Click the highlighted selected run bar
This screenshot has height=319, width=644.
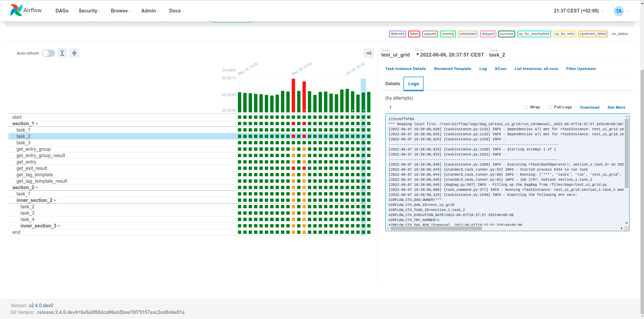point(363,102)
